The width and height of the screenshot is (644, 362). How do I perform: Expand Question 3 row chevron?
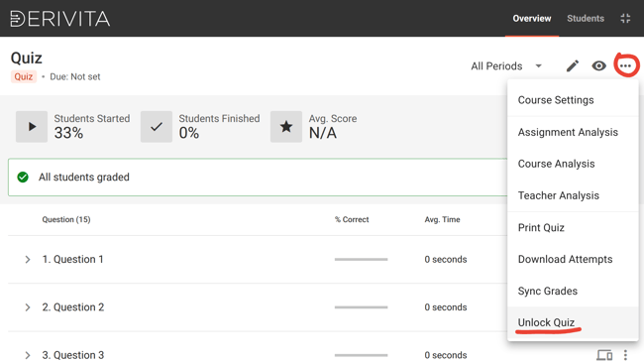point(28,355)
